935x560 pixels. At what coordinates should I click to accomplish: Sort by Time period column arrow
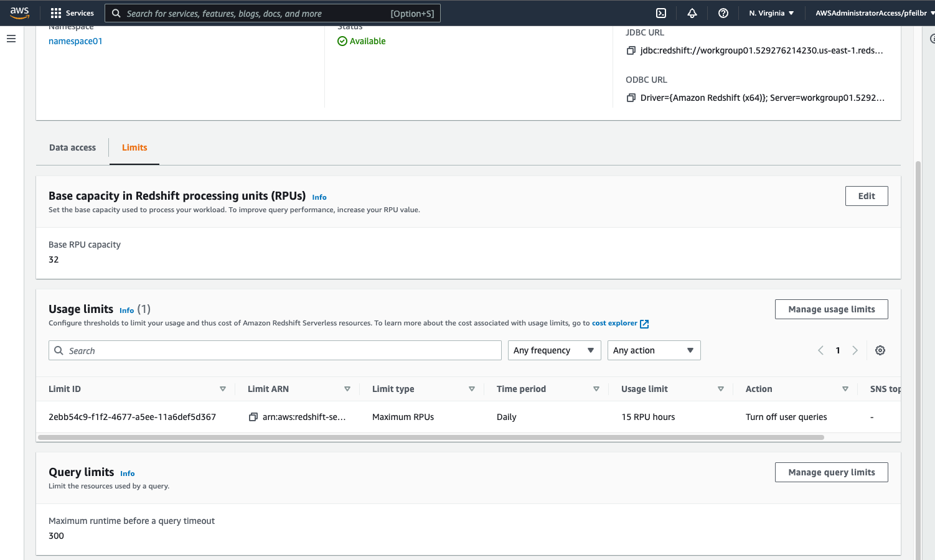(x=596, y=389)
